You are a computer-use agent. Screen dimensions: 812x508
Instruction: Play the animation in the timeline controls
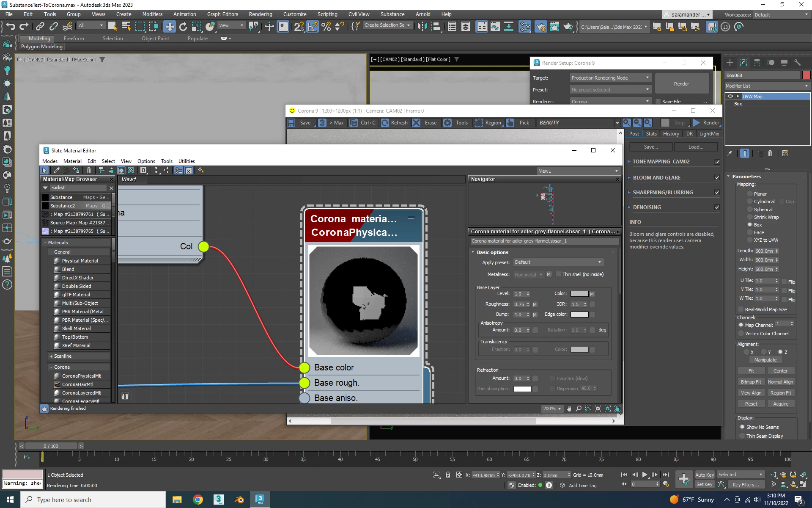tap(645, 475)
